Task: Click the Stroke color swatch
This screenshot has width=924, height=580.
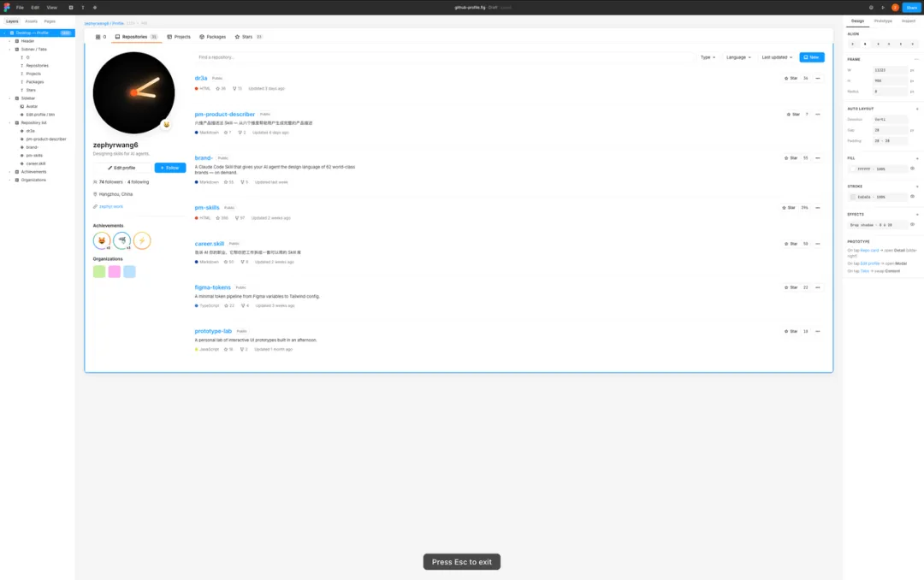Action: click(852, 197)
